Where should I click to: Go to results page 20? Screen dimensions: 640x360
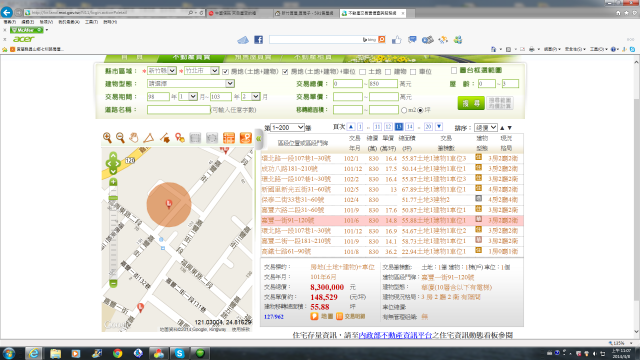click(x=428, y=127)
